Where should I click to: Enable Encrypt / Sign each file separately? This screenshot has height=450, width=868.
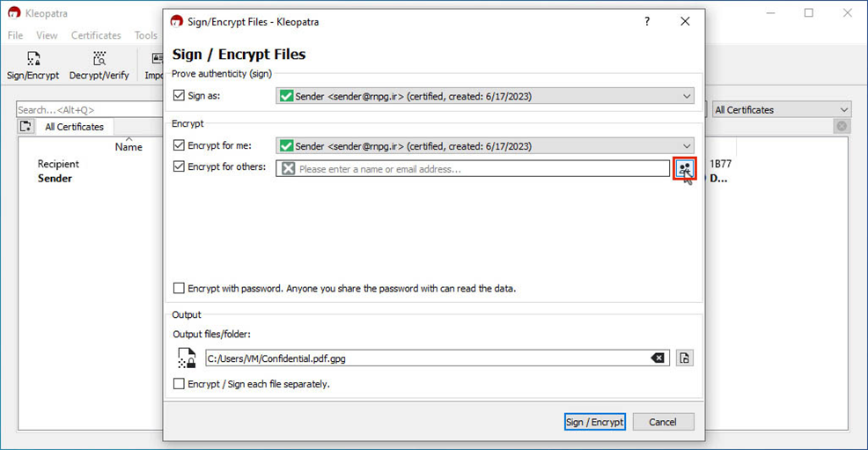point(179,384)
